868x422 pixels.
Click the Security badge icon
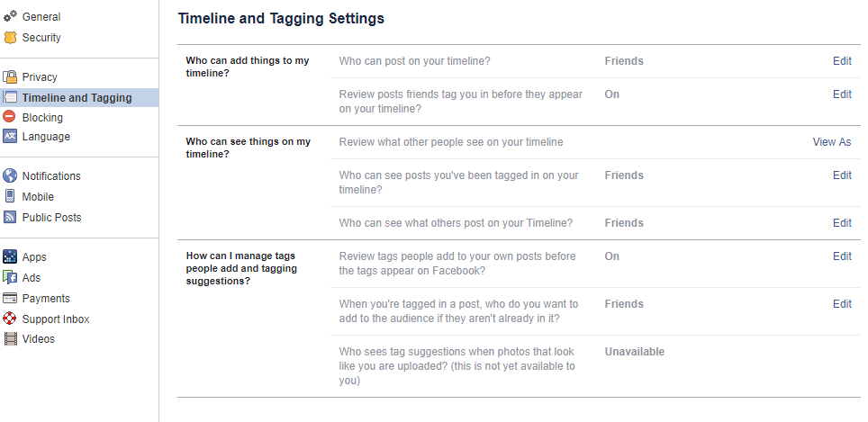pyautogui.click(x=10, y=38)
